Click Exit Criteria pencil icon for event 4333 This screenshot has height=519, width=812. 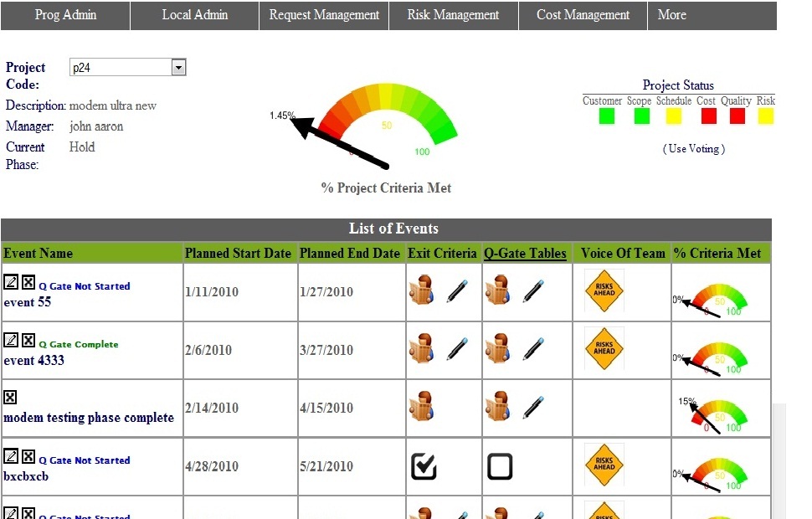point(456,349)
